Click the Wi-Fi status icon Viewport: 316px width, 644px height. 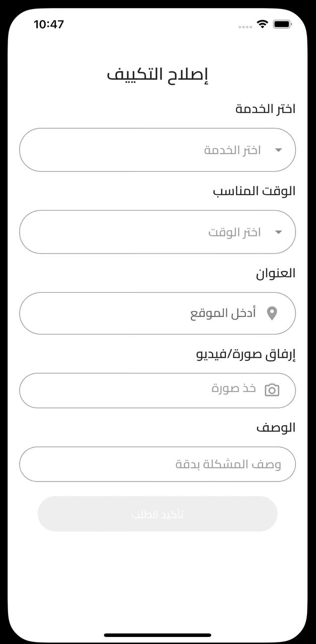(262, 24)
